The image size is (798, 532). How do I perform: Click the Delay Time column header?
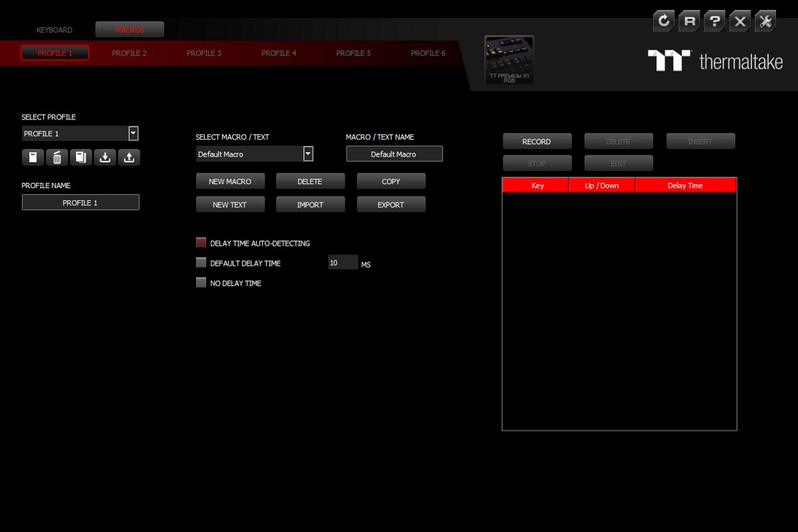click(686, 186)
